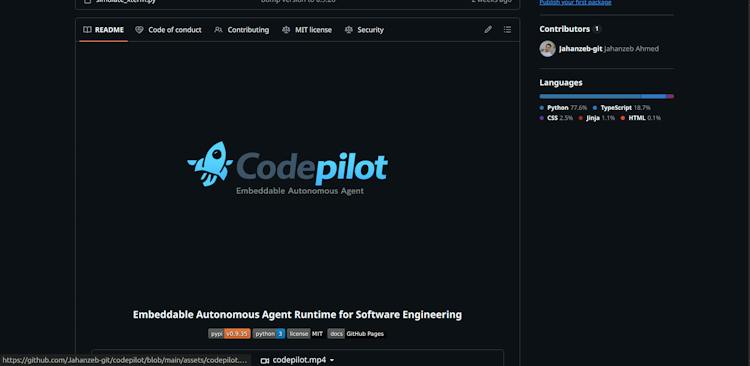Click the pencil edit README icon

tap(488, 30)
